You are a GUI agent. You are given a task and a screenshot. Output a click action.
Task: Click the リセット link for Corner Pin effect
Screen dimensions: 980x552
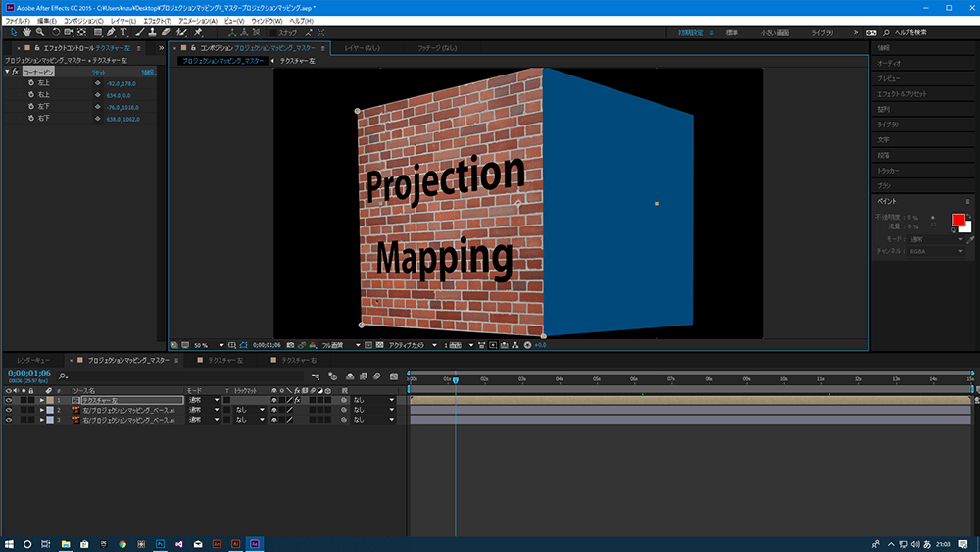tap(99, 73)
